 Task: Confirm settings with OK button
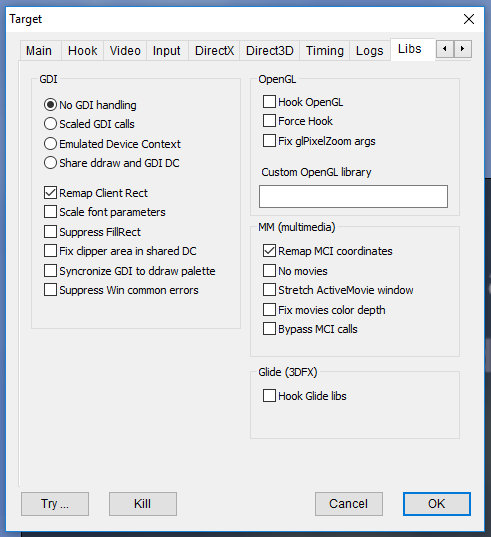tap(437, 504)
